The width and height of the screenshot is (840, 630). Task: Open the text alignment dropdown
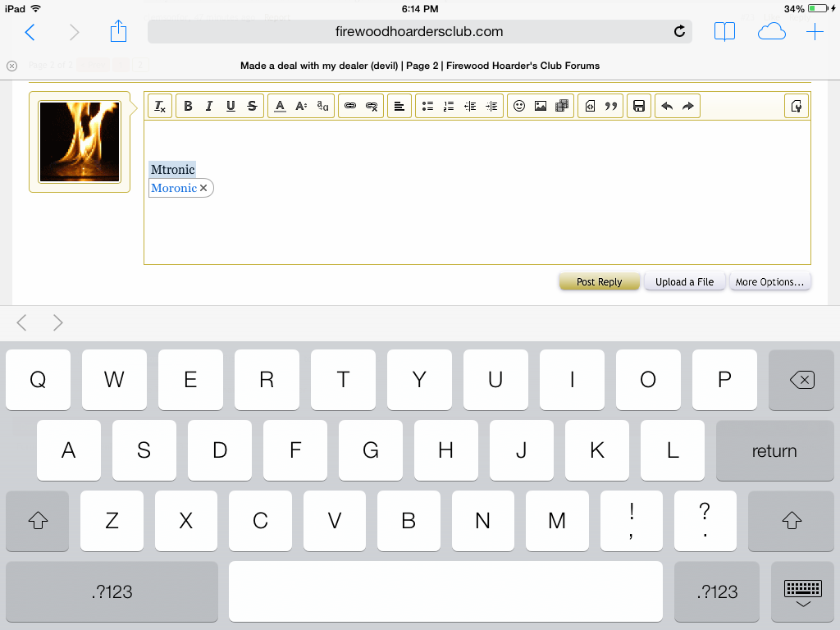(399, 107)
